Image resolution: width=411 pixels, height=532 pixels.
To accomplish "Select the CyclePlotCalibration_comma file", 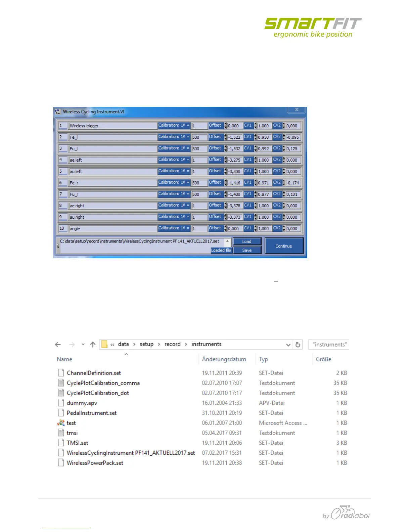I will click(x=103, y=383).
